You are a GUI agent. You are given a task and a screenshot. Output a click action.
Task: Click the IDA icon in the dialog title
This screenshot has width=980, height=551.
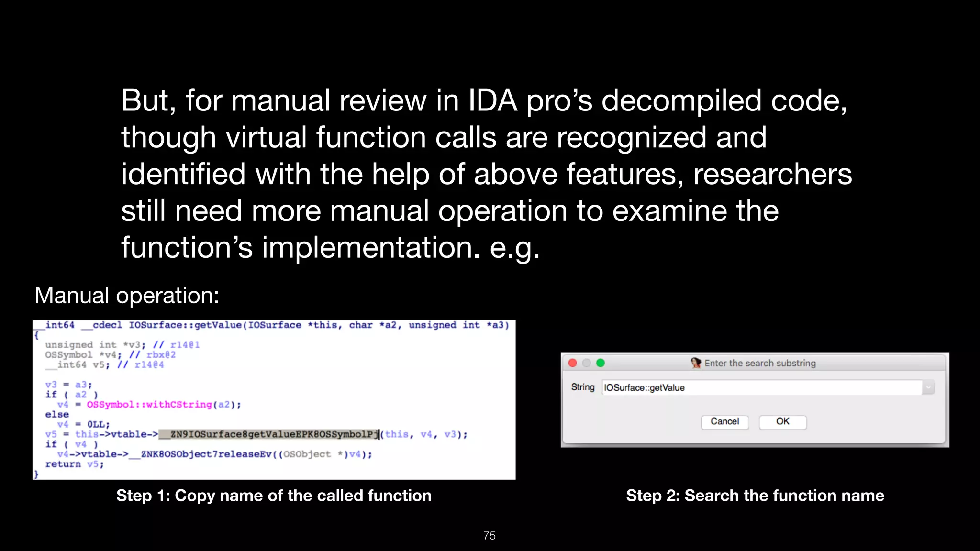click(x=696, y=363)
